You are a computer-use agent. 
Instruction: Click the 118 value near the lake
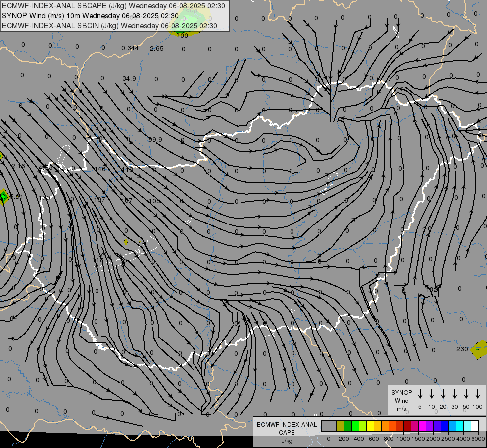pyautogui.click(x=98, y=260)
